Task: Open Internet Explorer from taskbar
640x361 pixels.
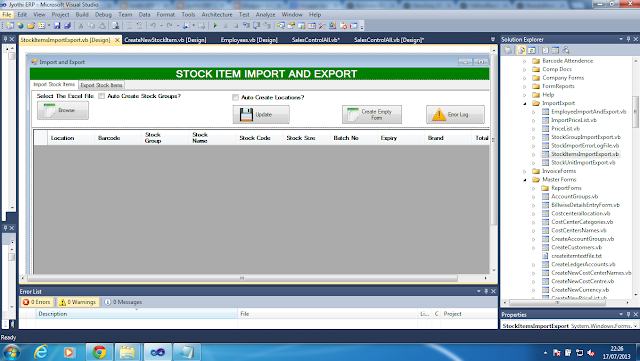Action: pos(41,352)
